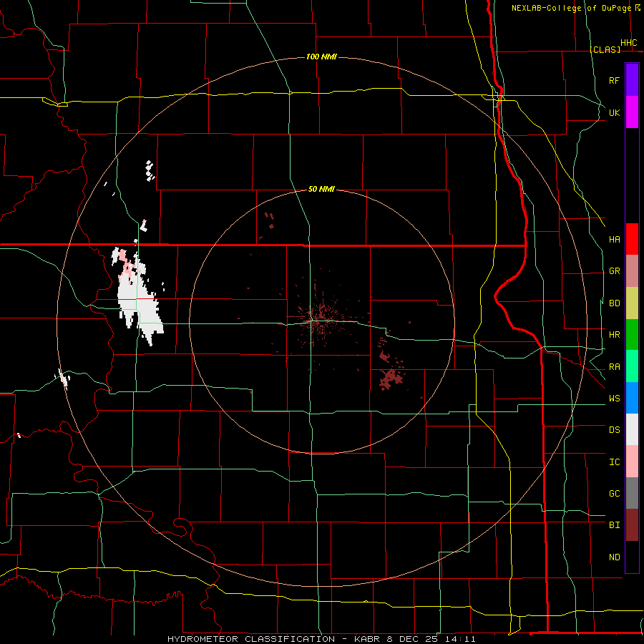Select the light pink IC legend swatch
The image size is (644, 644).
(x=632, y=462)
